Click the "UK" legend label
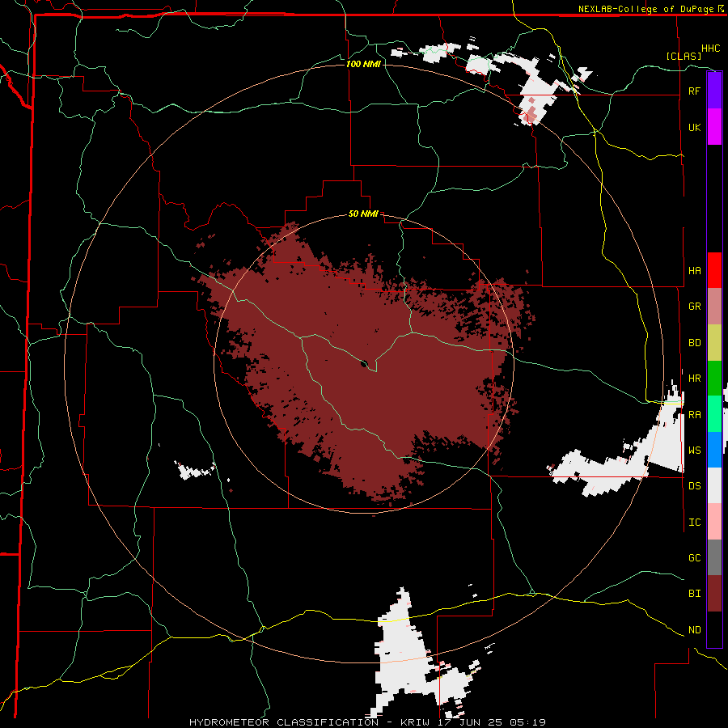Screen dimensions: 728x728 (694, 127)
